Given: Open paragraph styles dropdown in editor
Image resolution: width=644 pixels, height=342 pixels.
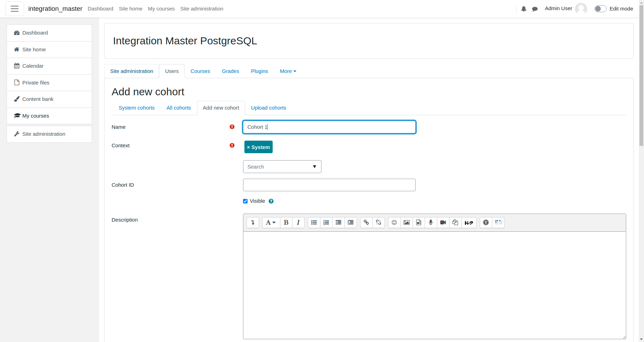Looking at the screenshot, I should point(271,223).
